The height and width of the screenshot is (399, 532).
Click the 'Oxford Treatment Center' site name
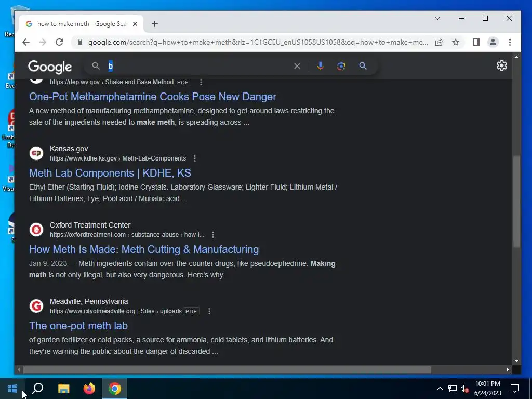click(90, 225)
